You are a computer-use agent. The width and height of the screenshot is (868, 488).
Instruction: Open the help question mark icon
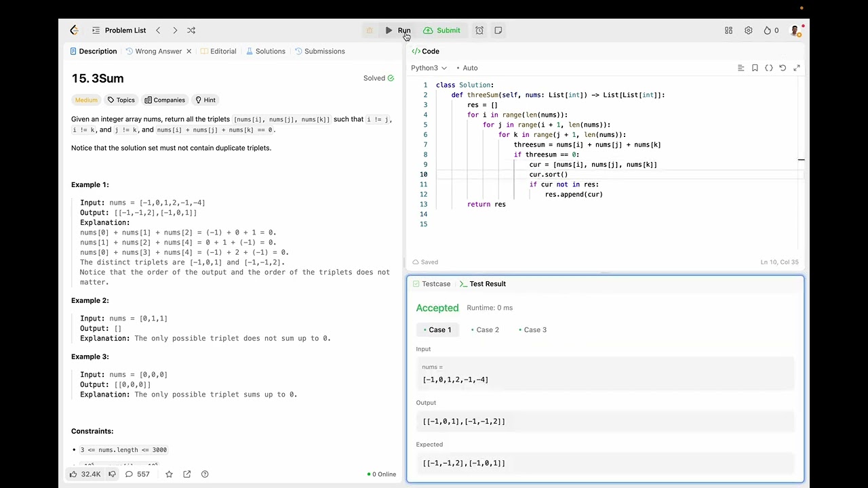click(205, 474)
